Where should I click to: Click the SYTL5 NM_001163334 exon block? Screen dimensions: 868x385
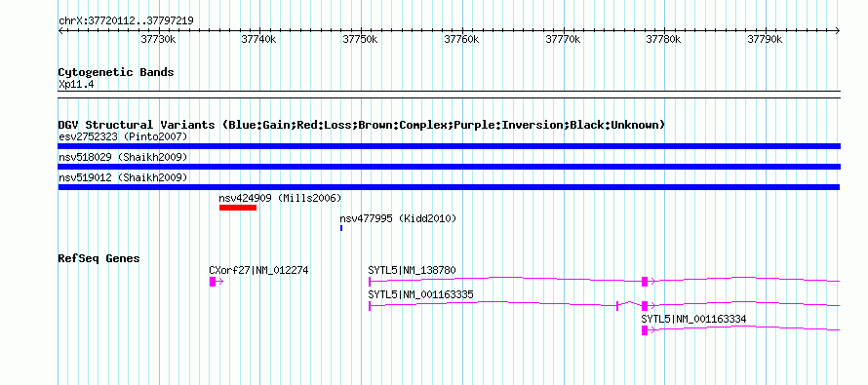point(645,330)
